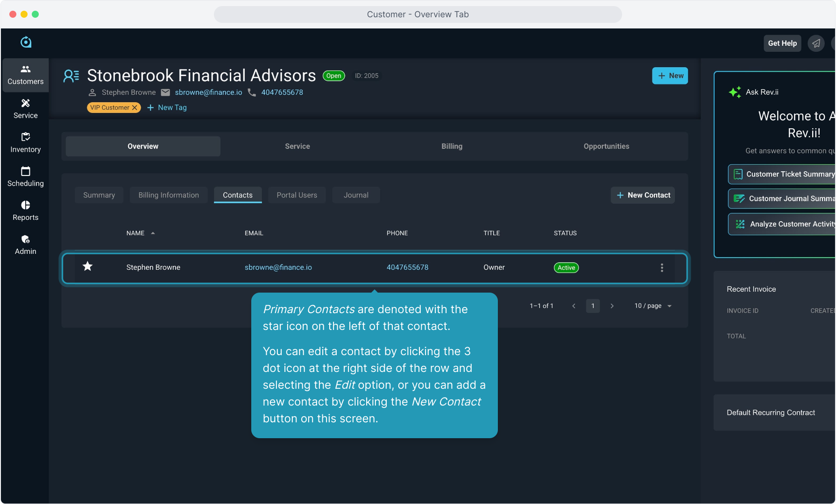Screen dimensions: 836x504
Task: Select the Portal Users sub-tab
Action: coord(297,195)
